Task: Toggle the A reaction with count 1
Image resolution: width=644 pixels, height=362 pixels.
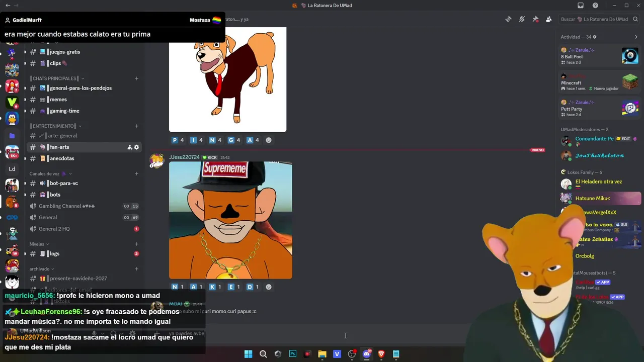Action: tap(197, 287)
